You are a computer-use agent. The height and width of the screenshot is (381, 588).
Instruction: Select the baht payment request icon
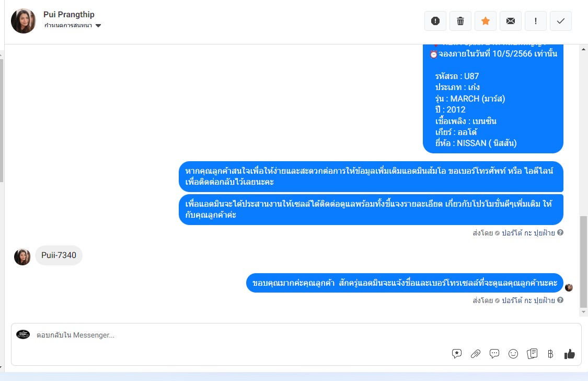pyautogui.click(x=550, y=354)
